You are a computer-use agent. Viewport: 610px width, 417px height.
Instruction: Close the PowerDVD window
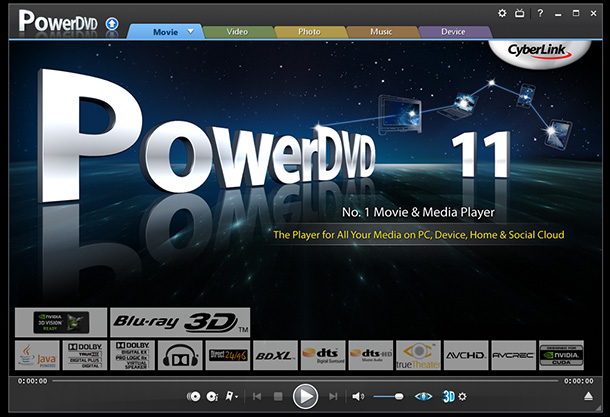tap(593, 13)
